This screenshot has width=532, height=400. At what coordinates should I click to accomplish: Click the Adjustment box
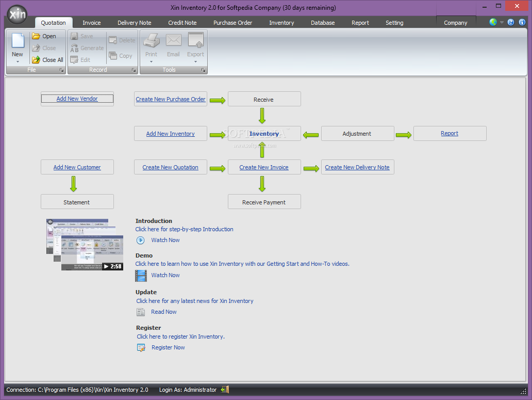(x=357, y=134)
